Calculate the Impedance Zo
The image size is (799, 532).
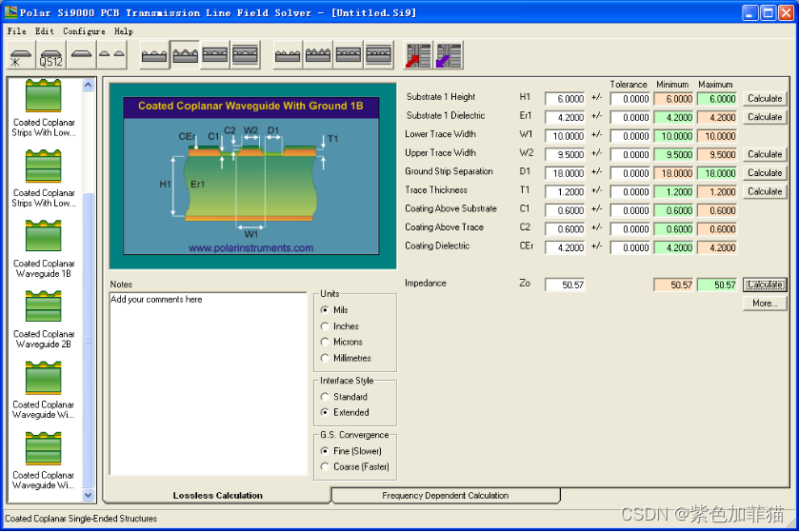click(765, 285)
